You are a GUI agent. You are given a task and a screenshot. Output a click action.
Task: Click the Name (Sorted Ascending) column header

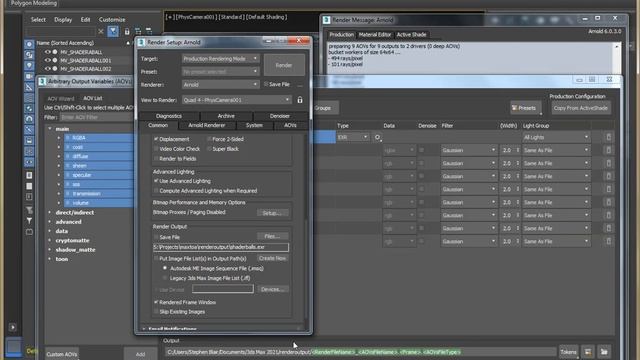(x=65, y=43)
